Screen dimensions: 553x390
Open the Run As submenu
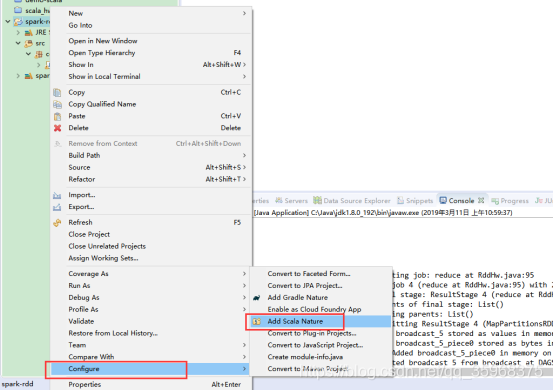pyautogui.click(x=152, y=286)
